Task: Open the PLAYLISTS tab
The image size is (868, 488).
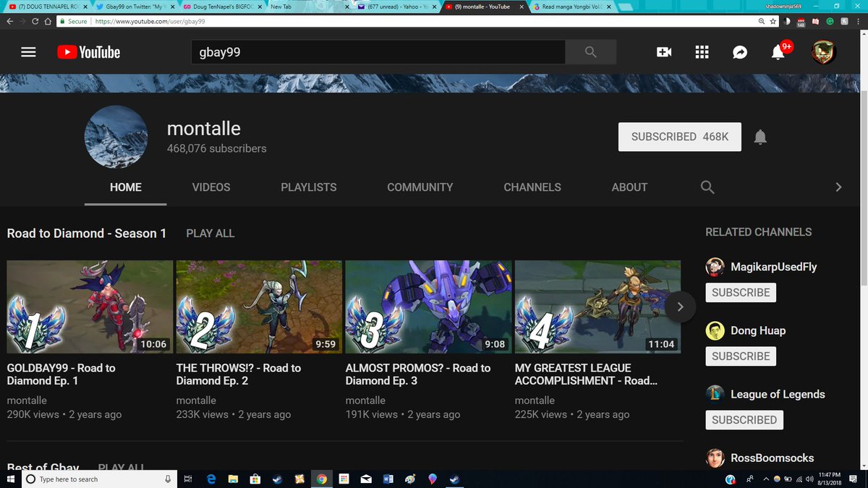Action: pyautogui.click(x=309, y=187)
